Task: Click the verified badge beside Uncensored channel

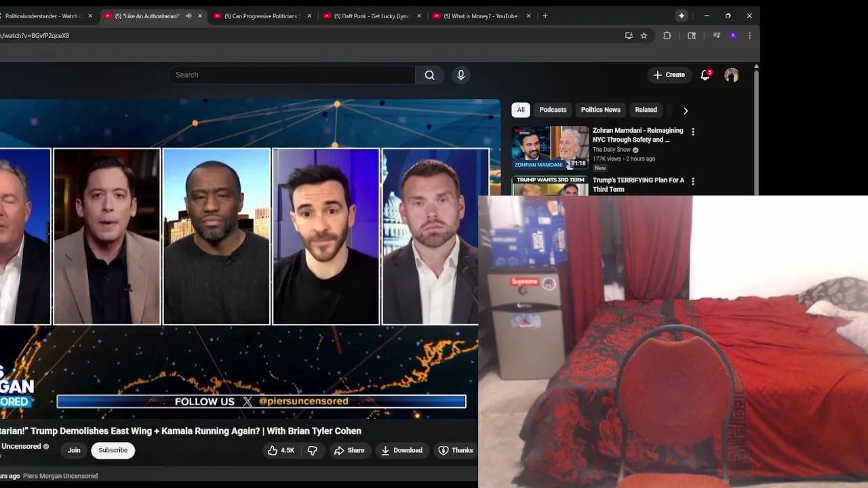Action: tap(46, 447)
